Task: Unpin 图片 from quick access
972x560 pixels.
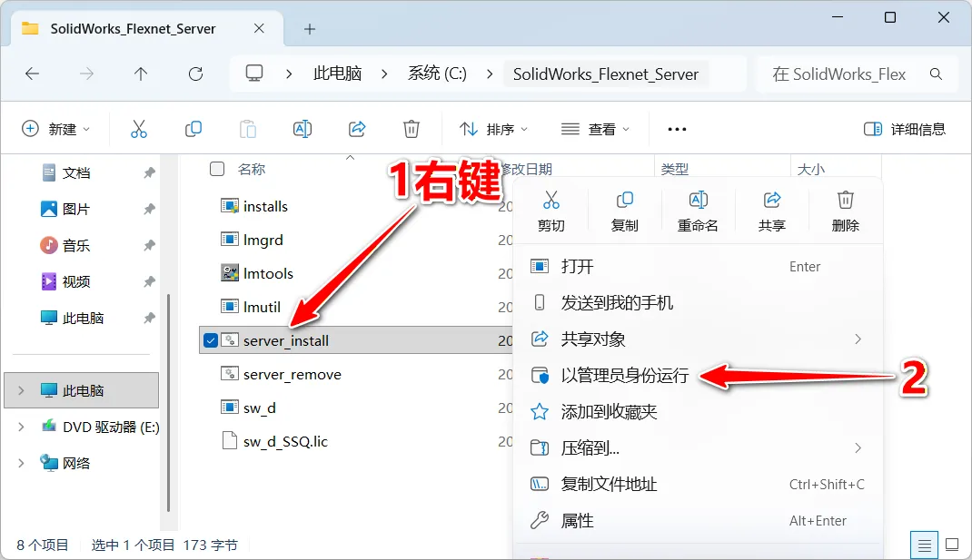Action: coord(149,210)
